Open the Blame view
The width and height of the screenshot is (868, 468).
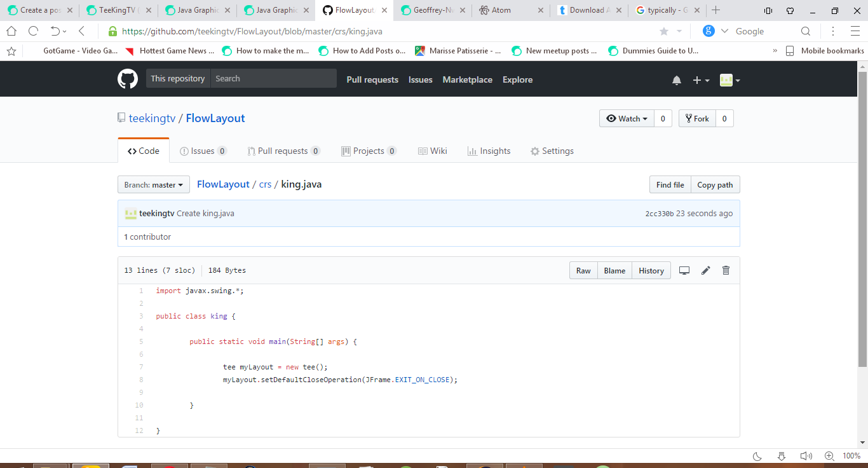point(614,270)
